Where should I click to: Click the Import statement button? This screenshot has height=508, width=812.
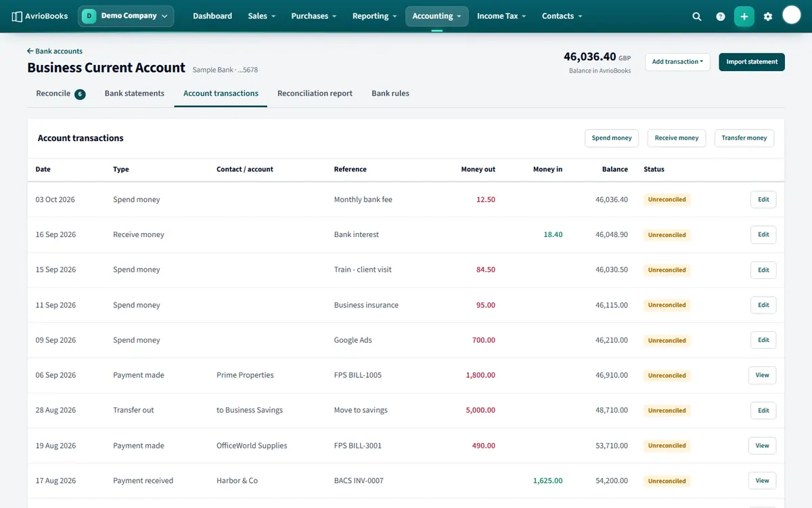pyautogui.click(x=752, y=62)
